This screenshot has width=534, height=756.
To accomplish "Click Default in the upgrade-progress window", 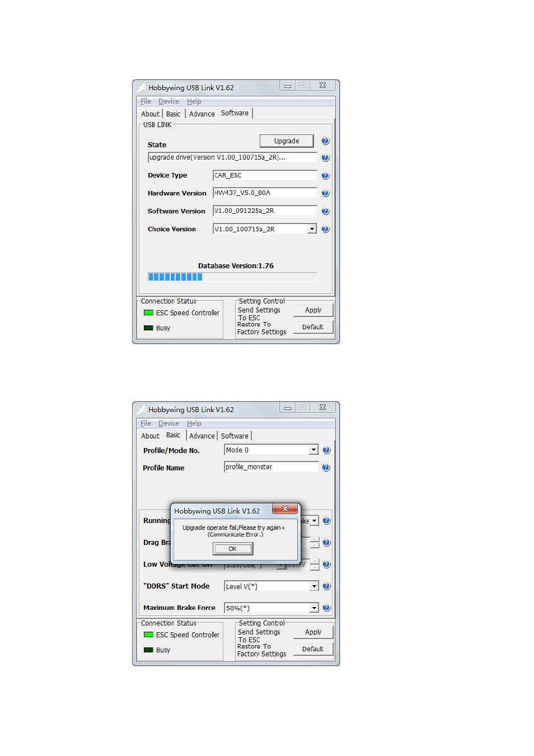I will (313, 327).
